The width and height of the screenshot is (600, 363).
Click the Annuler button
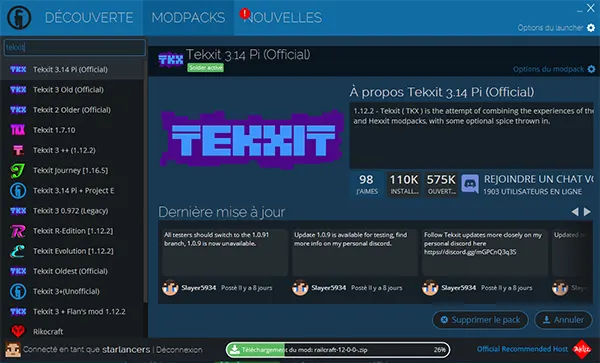coord(563,319)
